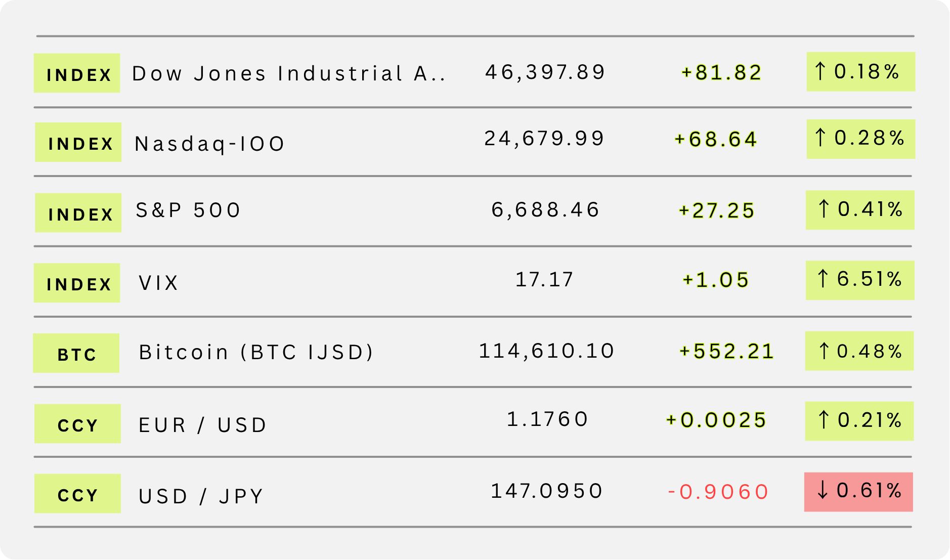This screenshot has width=950, height=560.
Task: Select the Bitcoin (BTC USD) name
Action: [256, 352]
